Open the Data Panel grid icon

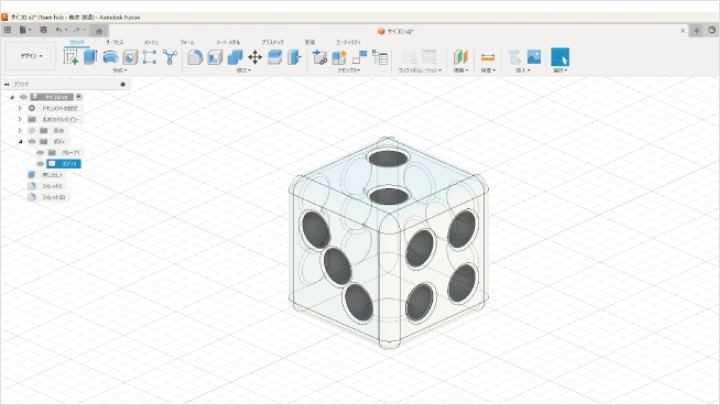[7, 30]
